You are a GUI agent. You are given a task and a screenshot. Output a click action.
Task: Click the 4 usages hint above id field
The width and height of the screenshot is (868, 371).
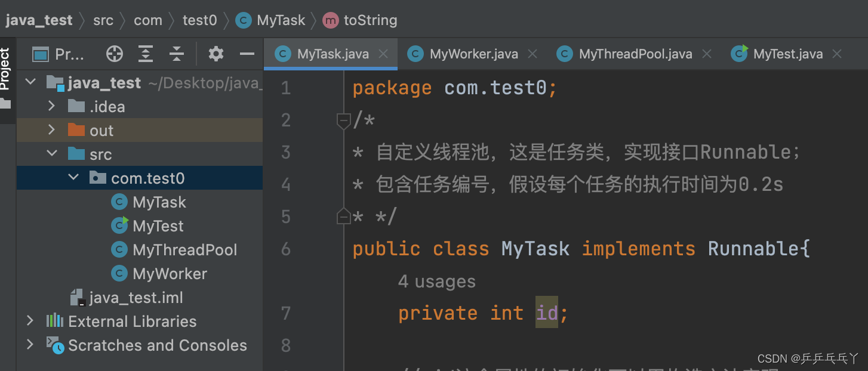tap(436, 281)
